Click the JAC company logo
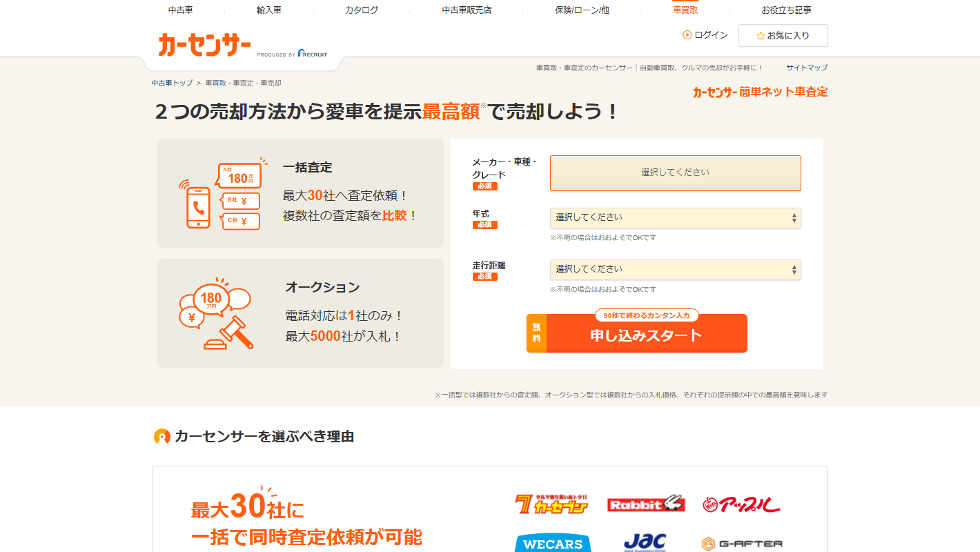Screen dimensions: 980x552 pyautogui.click(x=645, y=542)
